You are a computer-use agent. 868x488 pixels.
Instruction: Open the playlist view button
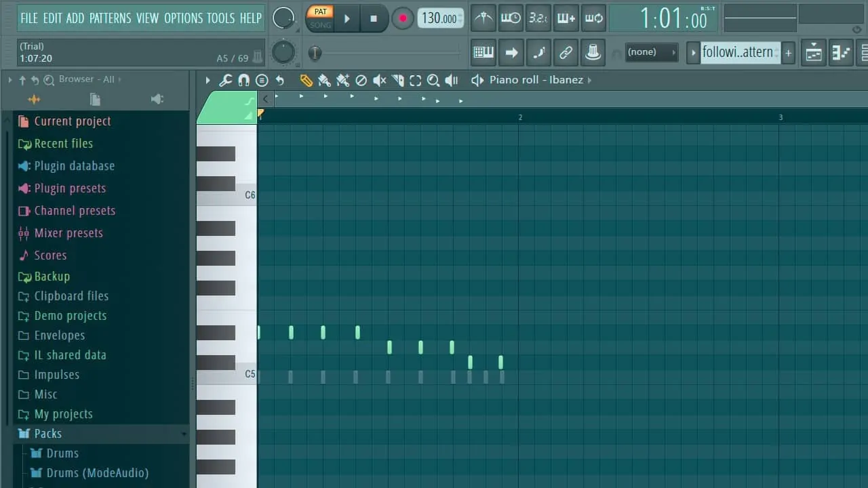tap(814, 52)
